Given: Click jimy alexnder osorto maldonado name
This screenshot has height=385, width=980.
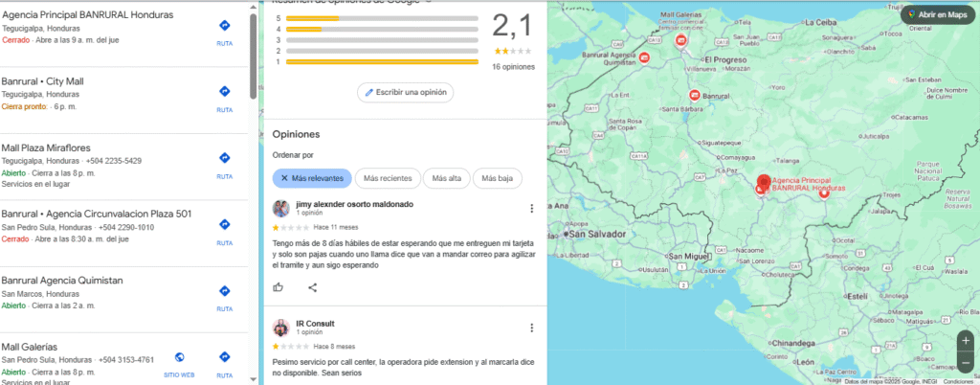Looking at the screenshot, I should 354,204.
